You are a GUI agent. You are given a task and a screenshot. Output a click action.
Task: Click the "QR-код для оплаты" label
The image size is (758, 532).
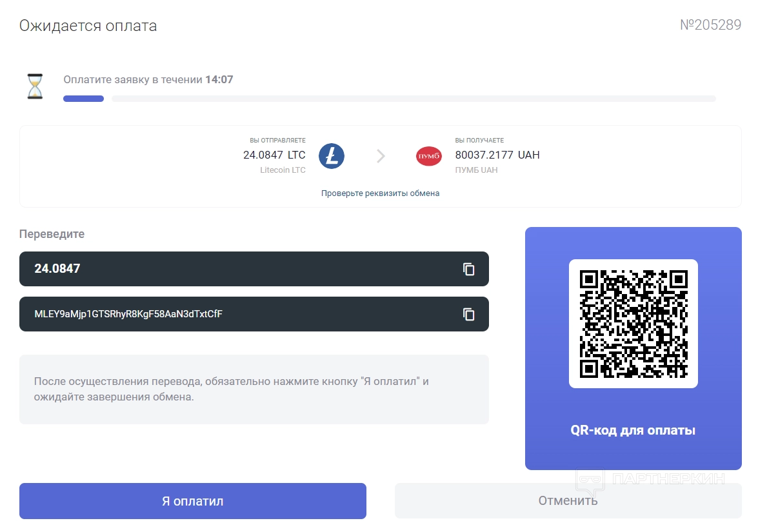[x=633, y=430]
